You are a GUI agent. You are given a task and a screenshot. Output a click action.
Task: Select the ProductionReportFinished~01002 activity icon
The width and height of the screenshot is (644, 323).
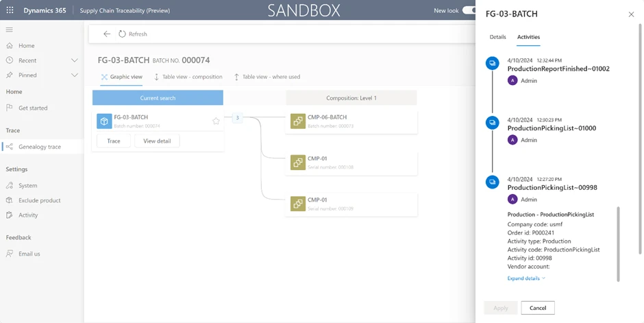coord(492,64)
